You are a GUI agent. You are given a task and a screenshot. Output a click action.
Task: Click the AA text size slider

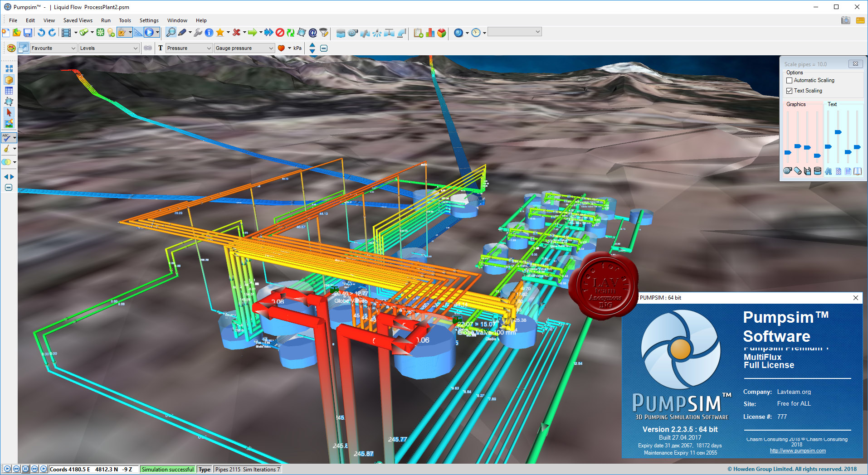pyautogui.click(x=828, y=146)
